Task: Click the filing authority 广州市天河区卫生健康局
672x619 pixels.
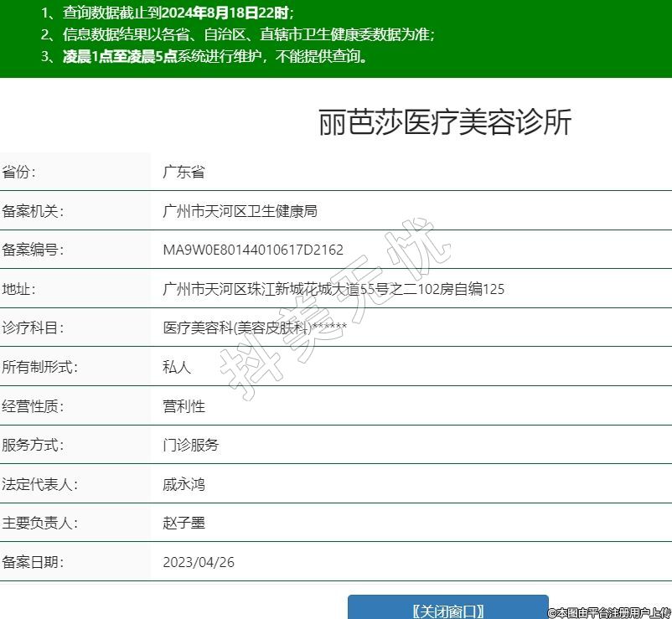Action: tap(240, 211)
